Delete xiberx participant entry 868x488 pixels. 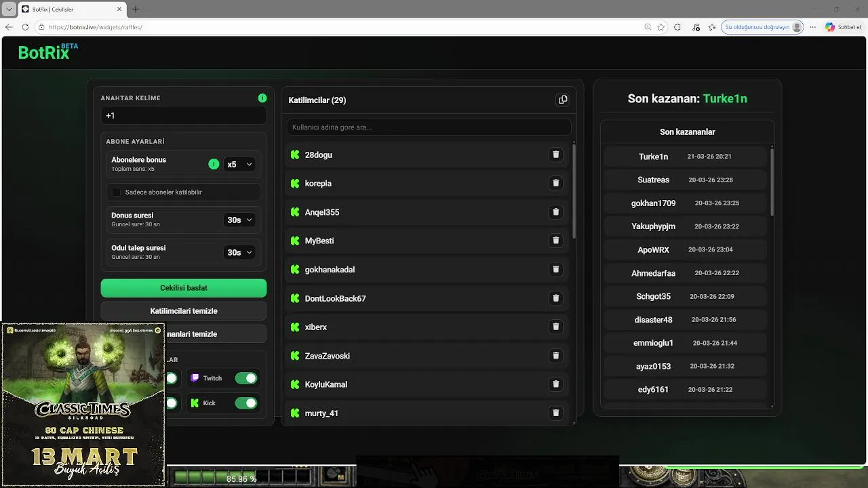pos(555,327)
